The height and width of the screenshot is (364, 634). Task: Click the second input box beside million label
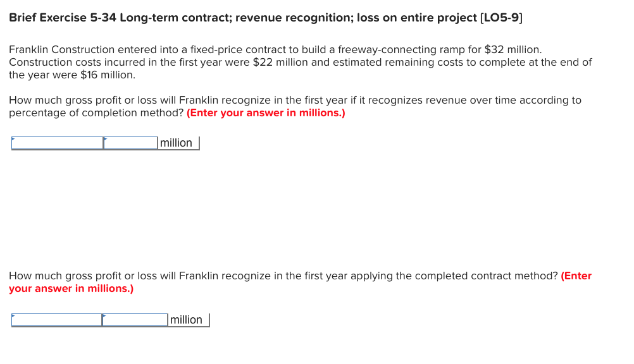pyautogui.click(x=130, y=142)
